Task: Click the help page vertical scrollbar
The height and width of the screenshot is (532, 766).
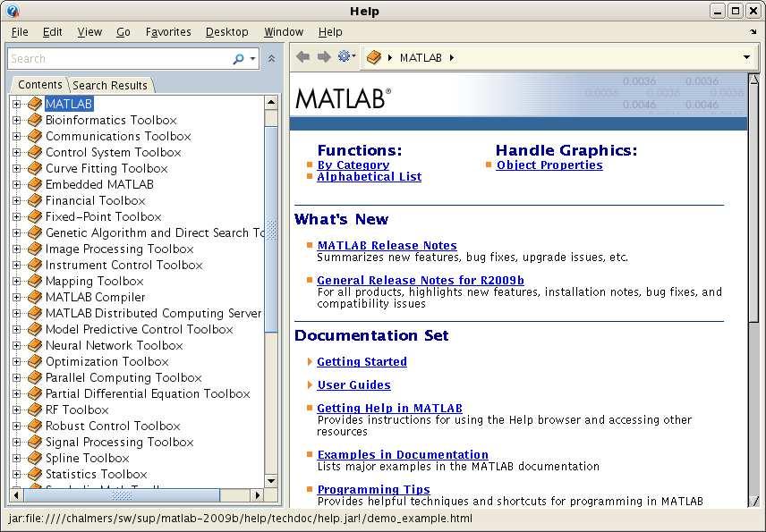Action: (x=753, y=203)
